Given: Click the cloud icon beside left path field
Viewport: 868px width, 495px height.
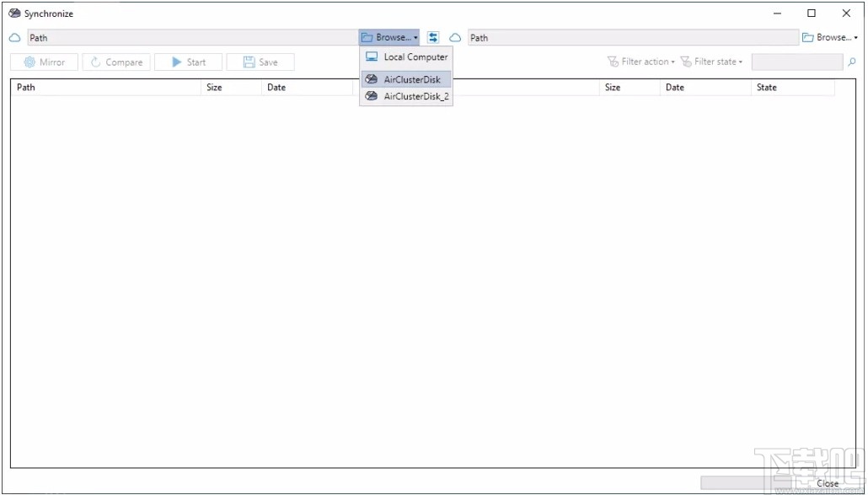Looking at the screenshot, I should (13, 37).
